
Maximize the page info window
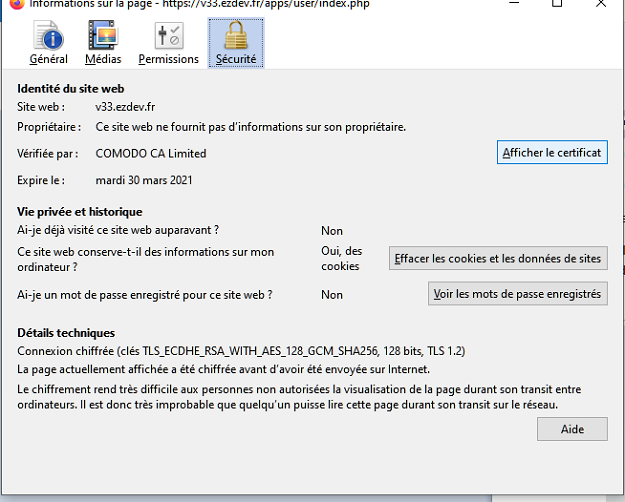tap(557, 4)
